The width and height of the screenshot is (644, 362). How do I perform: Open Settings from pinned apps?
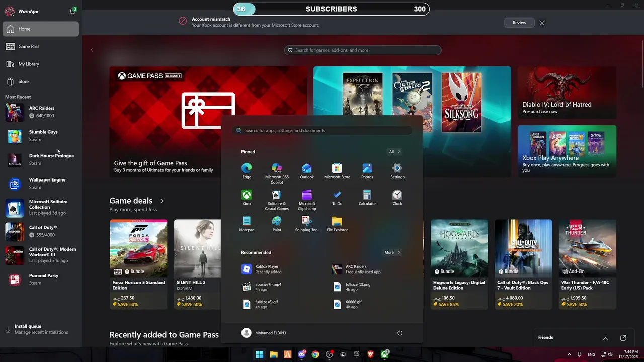397,171
